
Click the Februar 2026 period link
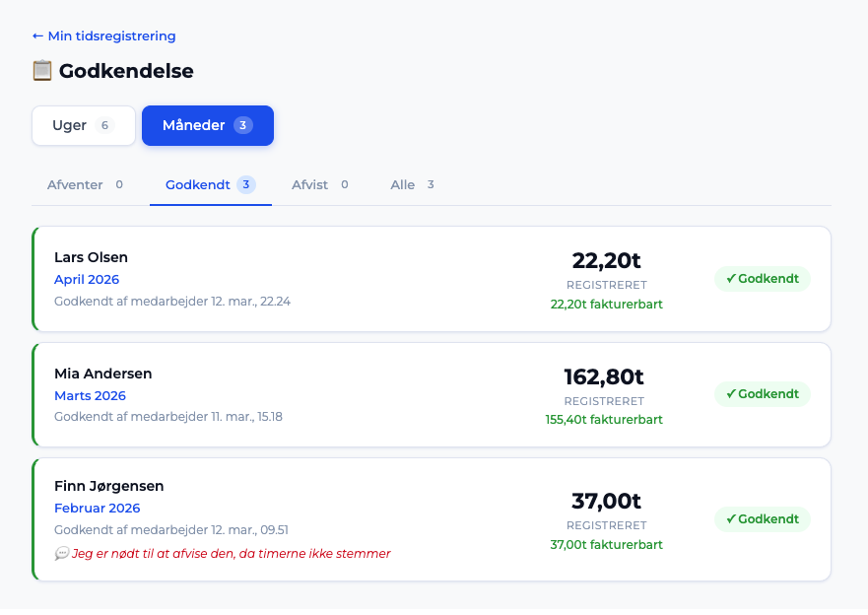point(97,509)
